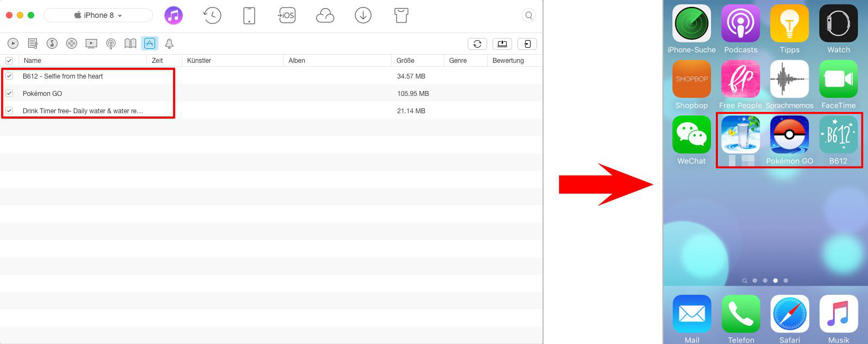Open the Mail app in dock
The image size is (868, 344).
692,314
